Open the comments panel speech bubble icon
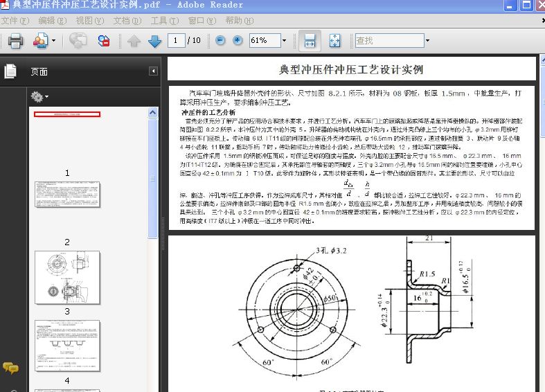 point(11,368)
